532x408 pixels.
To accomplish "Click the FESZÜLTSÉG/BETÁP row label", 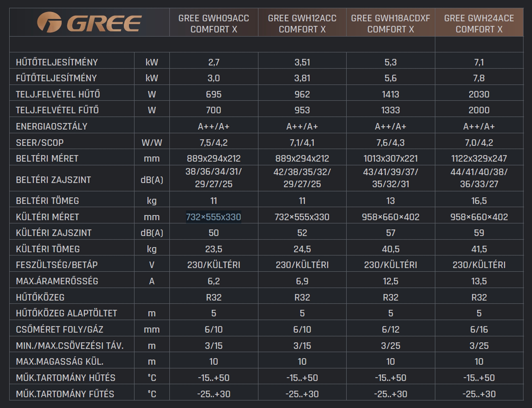I will click(57, 265).
